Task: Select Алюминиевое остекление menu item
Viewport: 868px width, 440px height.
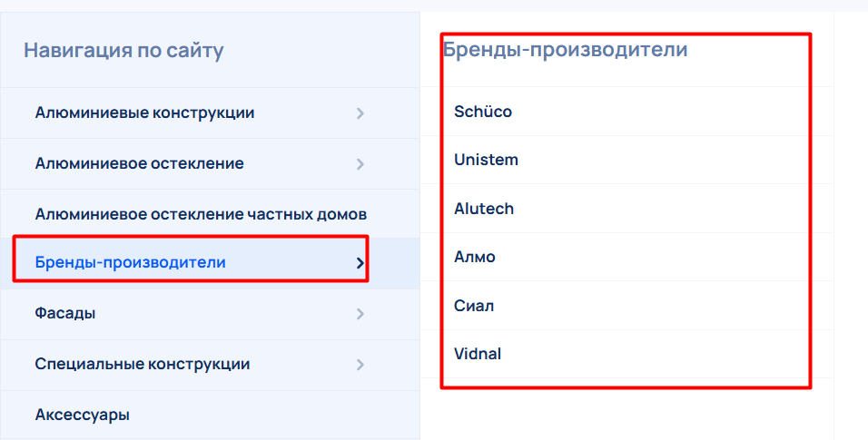Action: pyautogui.click(x=139, y=164)
